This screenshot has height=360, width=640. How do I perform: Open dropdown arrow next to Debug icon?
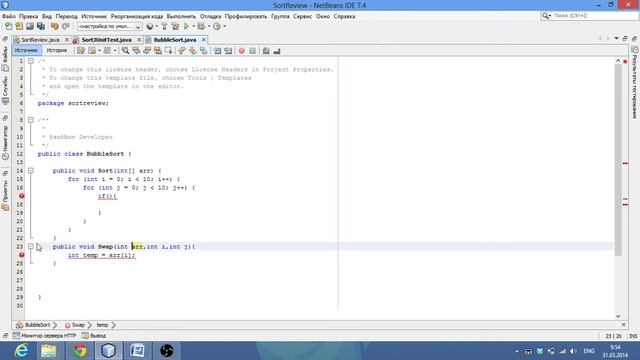click(x=209, y=27)
